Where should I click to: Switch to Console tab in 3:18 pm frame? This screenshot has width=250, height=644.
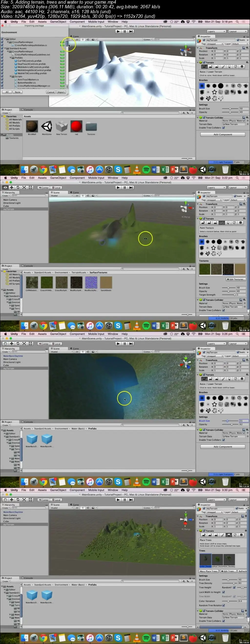(27, 110)
